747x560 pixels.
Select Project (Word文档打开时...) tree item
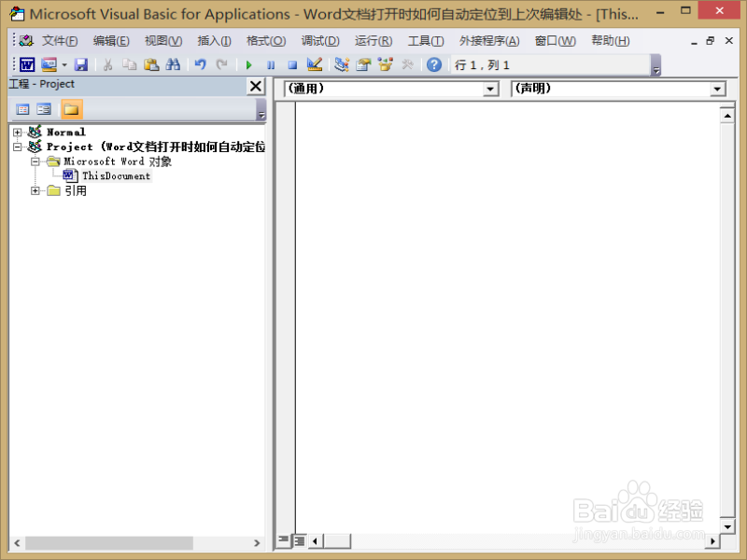click(x=155, y=147)
